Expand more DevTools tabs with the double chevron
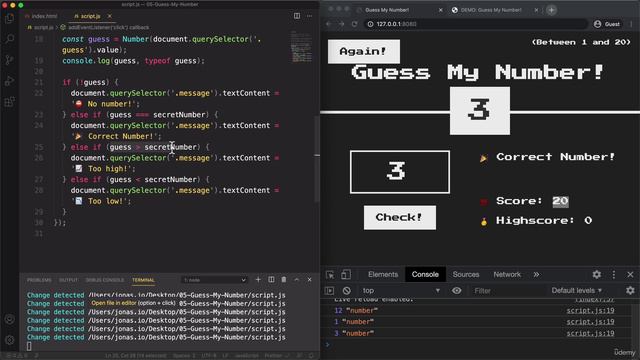The image size is (640, 360). 536,275
